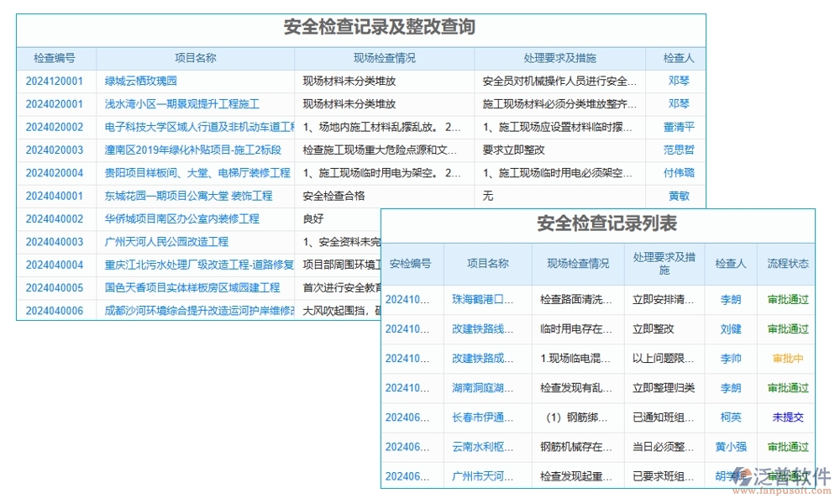Click the 审批通过 status of 湖南洞庭湖 record
Screen dimensions: 840x504
point(786,388)
